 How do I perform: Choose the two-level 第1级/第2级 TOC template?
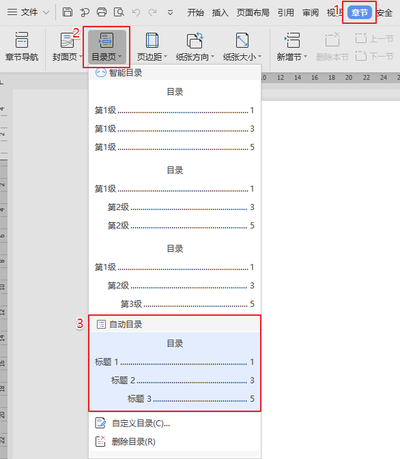(175, 198)
